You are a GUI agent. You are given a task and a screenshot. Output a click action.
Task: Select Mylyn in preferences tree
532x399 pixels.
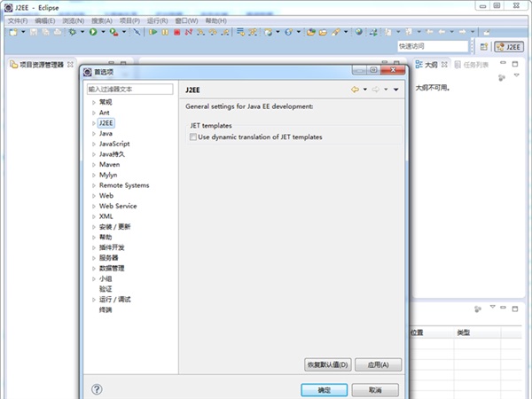108,175
